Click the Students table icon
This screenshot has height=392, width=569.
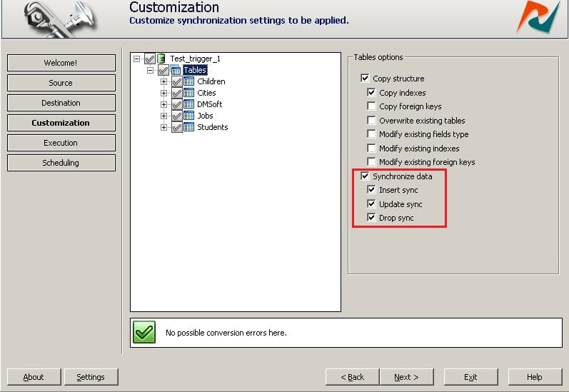pos(188,127)
